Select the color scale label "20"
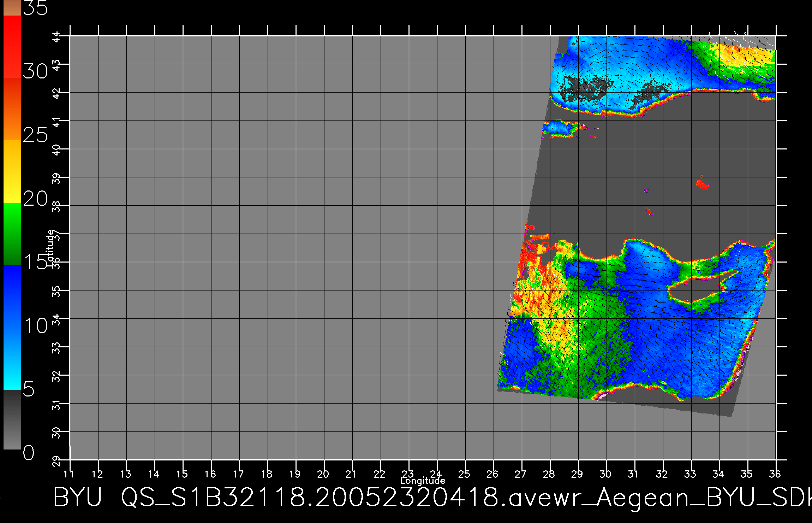Screen dimensions: 812x523 click(x=35, y=199)
